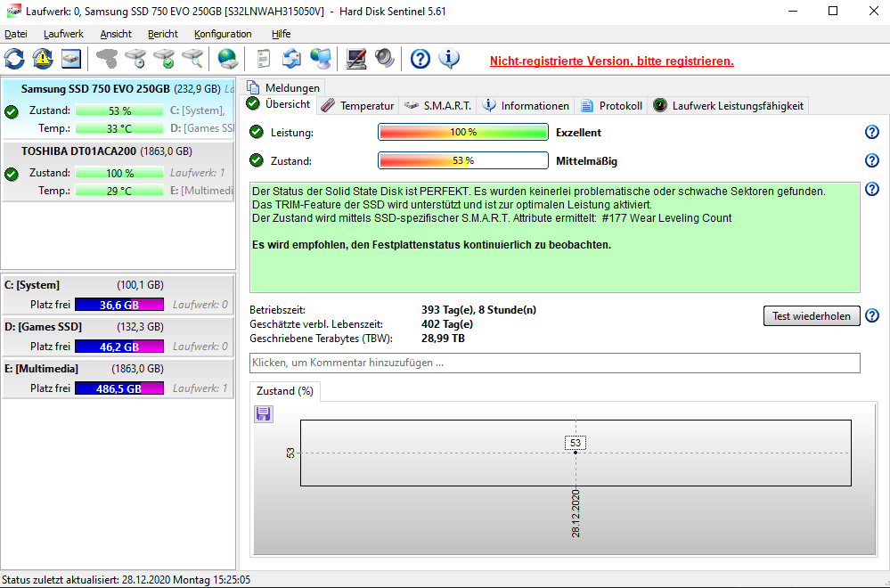
Task: Click the disk with green checkmark icon
Action: click(164, 59)
